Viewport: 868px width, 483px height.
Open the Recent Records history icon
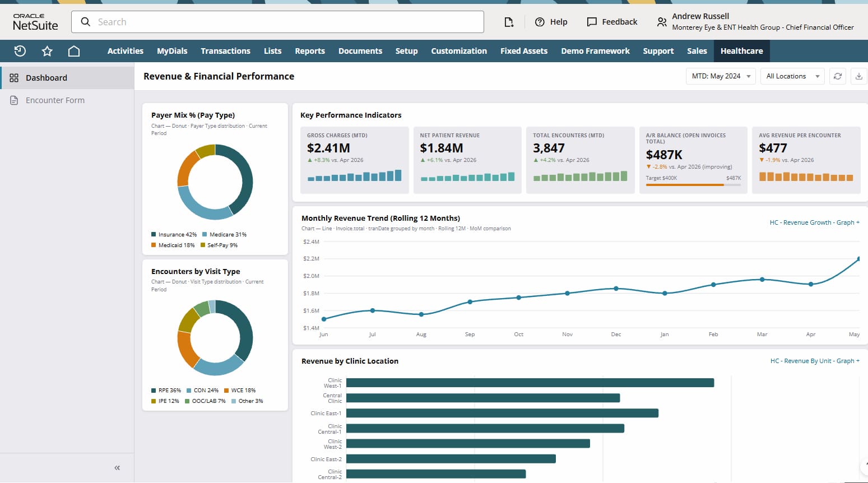click(20, 51)
